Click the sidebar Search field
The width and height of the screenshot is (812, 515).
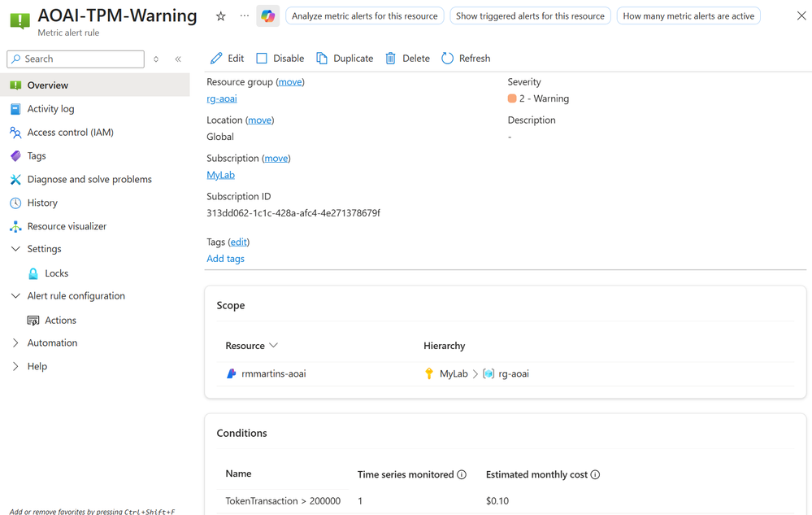pos(76,59)
